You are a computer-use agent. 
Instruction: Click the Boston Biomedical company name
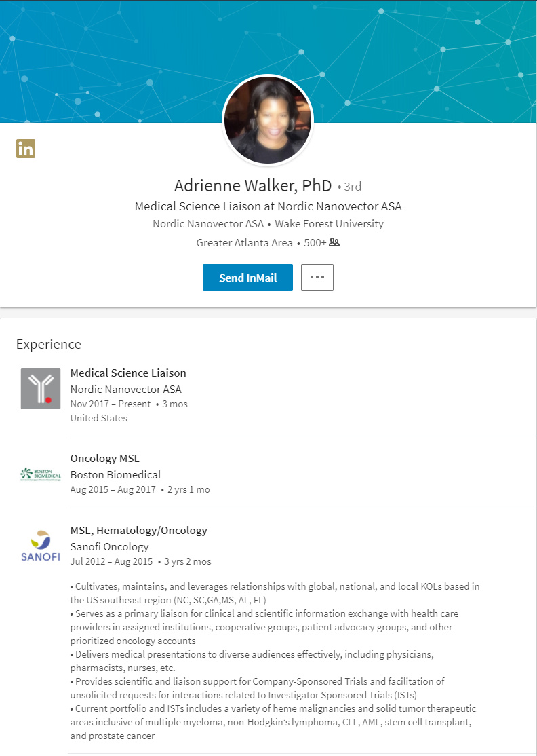115,475
